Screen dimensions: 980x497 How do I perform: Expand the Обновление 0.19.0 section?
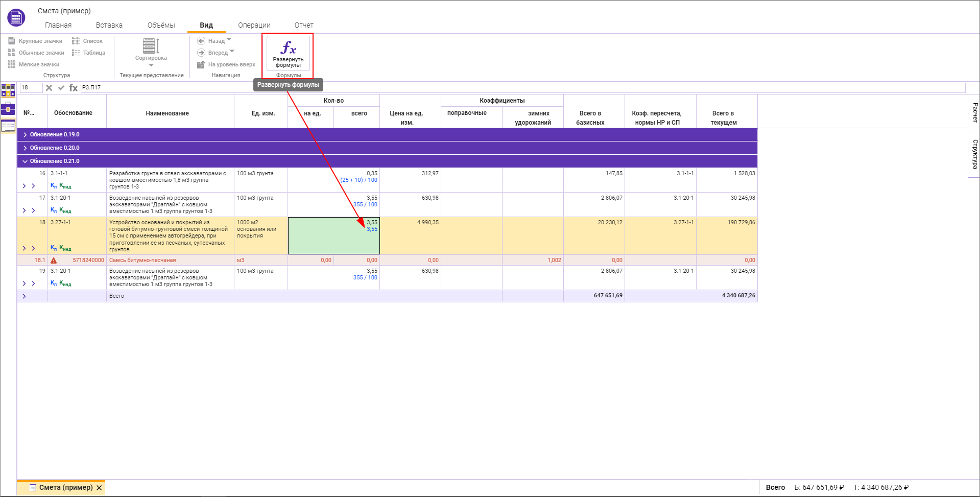[x=25, y=135]
